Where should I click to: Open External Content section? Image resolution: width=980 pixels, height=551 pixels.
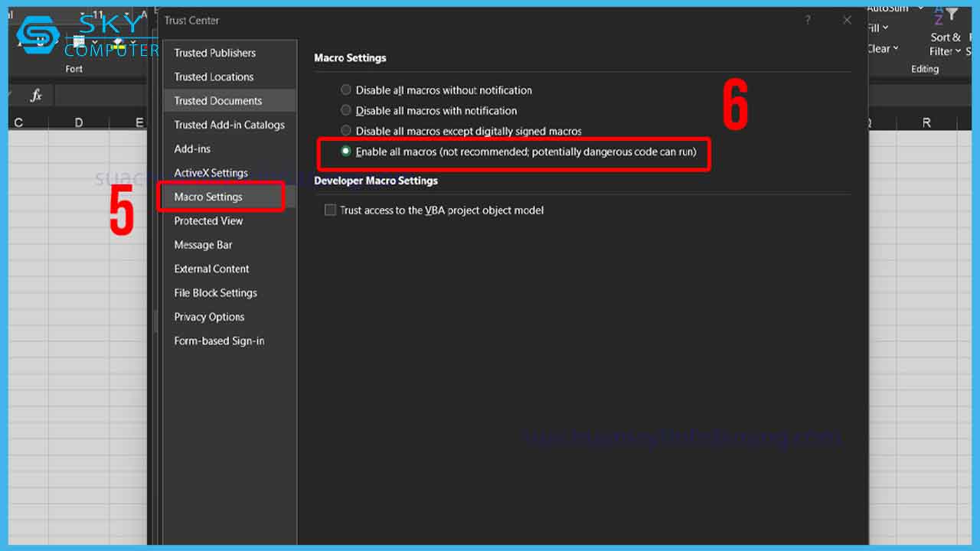(230, 269)
